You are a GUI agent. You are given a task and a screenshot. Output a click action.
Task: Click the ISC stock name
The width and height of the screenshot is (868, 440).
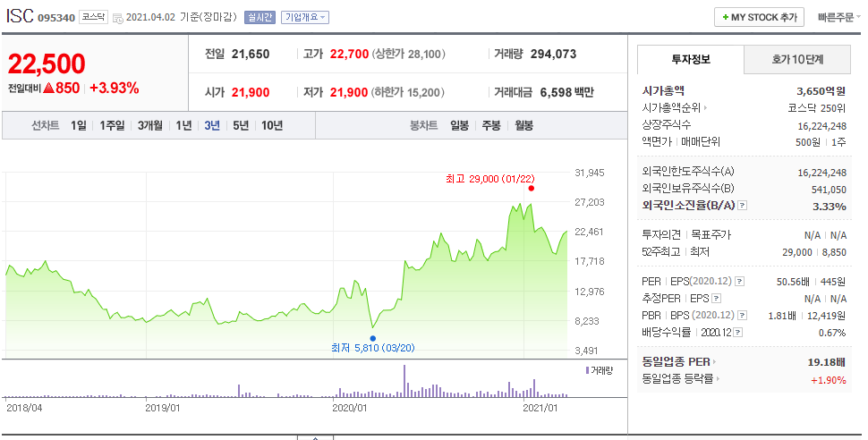(x=20, y=16)
